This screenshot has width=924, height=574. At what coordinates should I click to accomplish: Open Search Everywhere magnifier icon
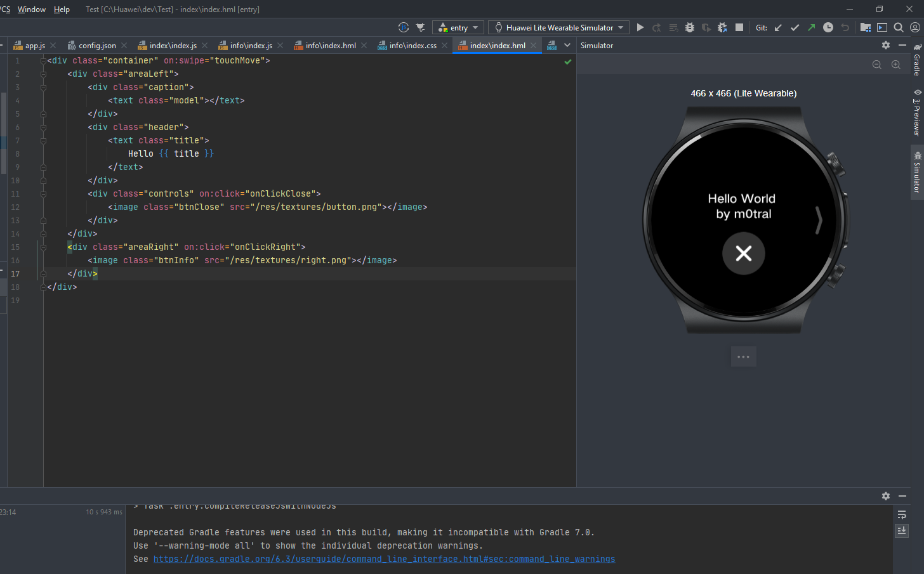click(x=899, y=27)
